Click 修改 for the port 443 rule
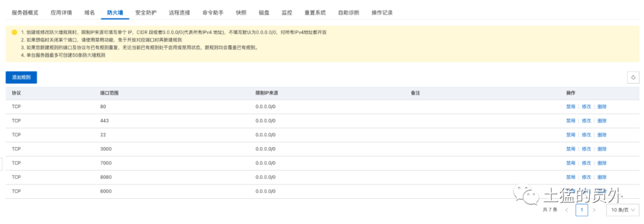Screen dimensions: 644x224 click(x=587, y=121)
